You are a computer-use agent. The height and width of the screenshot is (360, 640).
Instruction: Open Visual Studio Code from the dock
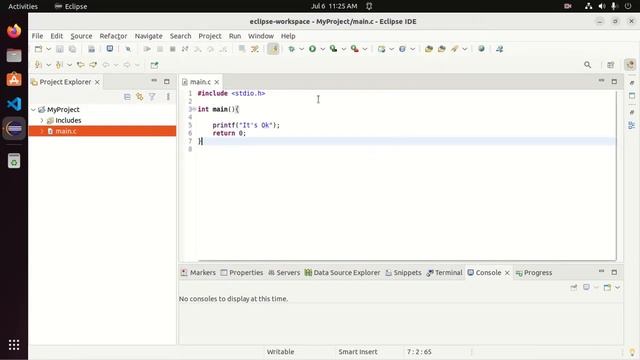(14, 104)
